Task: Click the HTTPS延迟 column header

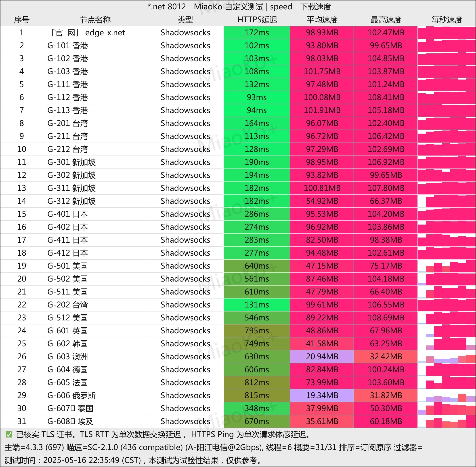Action: coord(257,20)
